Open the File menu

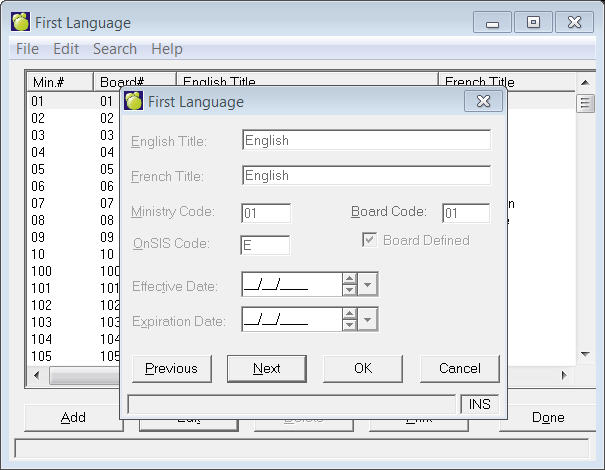[27, 48]
